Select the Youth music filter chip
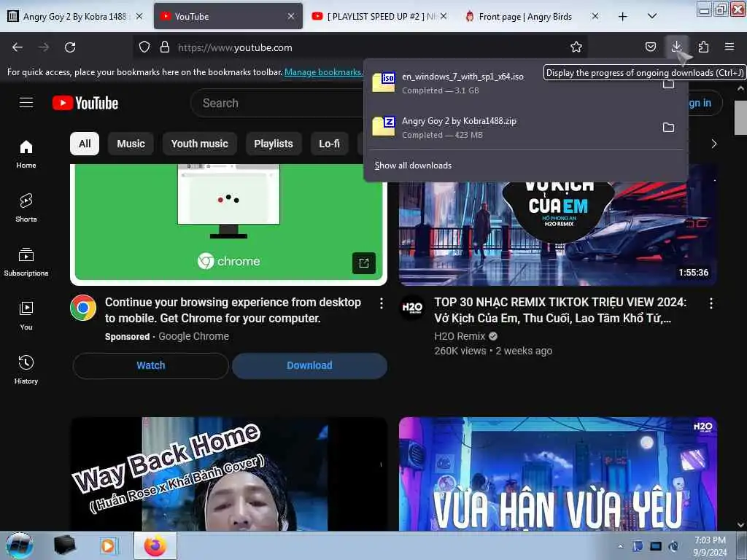Image resolution: width=747 pixels, height=560 pixels. click(200, 144)
